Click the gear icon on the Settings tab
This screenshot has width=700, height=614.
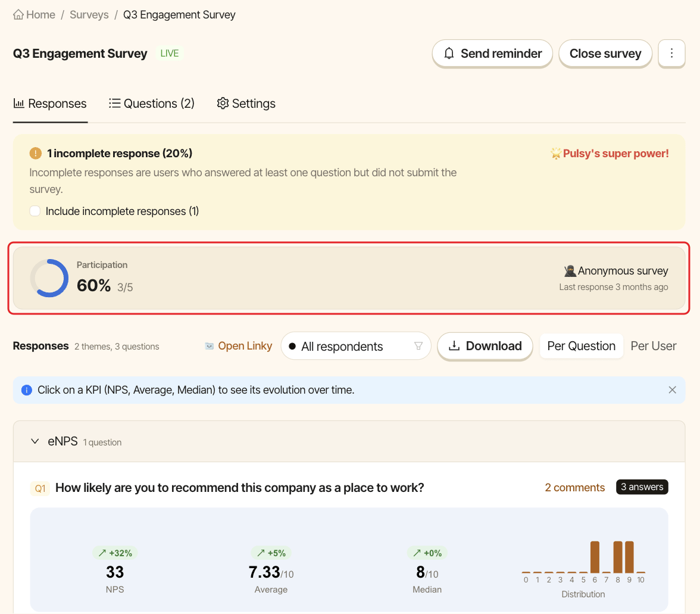(223, 103)
